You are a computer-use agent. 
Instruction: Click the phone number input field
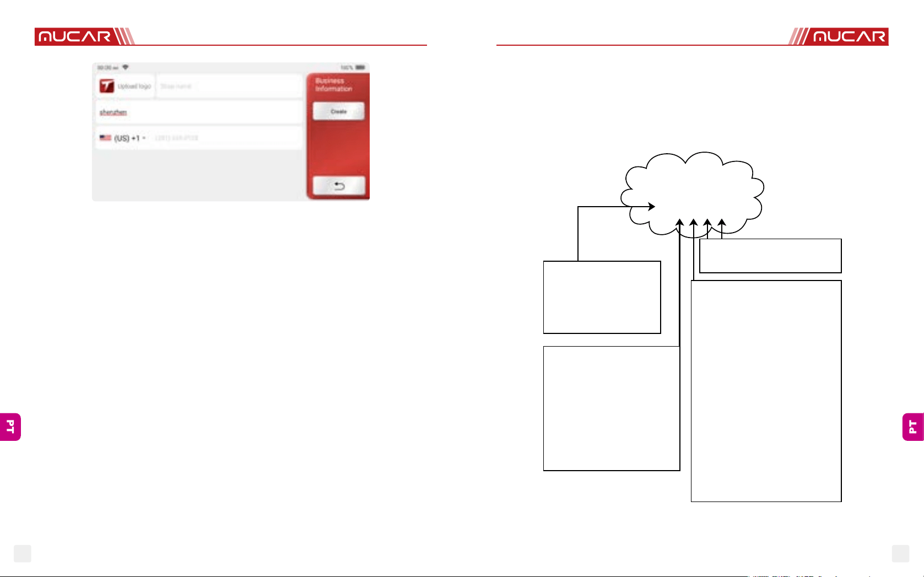click(226, 138)
